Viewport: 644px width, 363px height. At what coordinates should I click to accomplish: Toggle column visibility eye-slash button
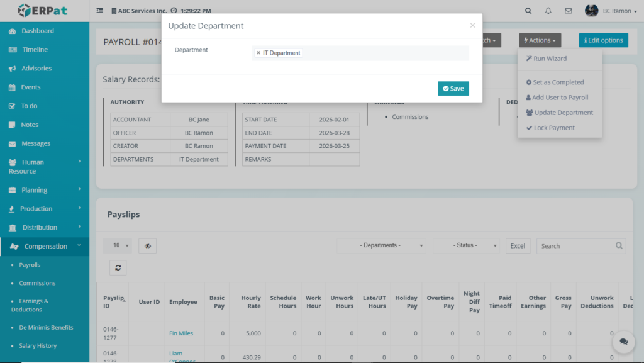(x=147, y=246)
